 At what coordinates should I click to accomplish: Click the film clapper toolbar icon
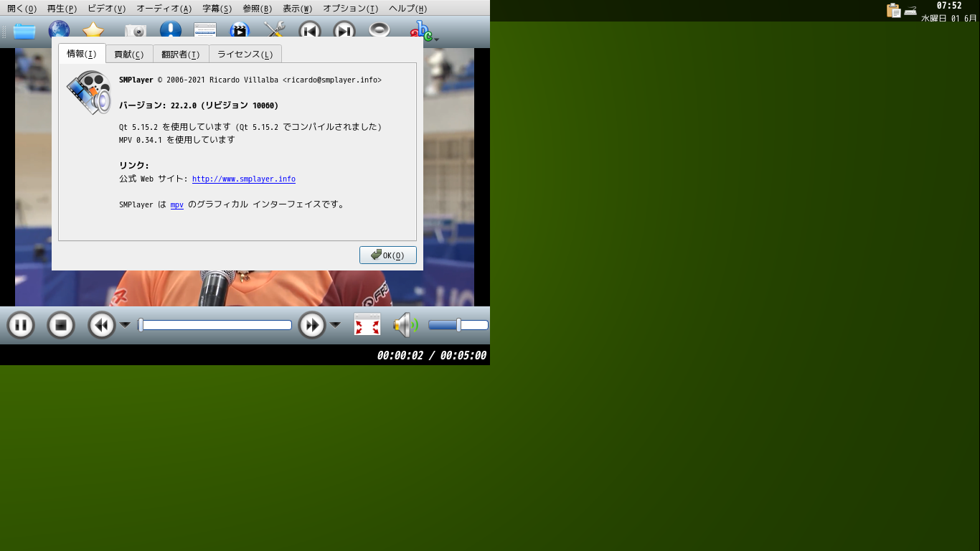[x=240, y=31]
